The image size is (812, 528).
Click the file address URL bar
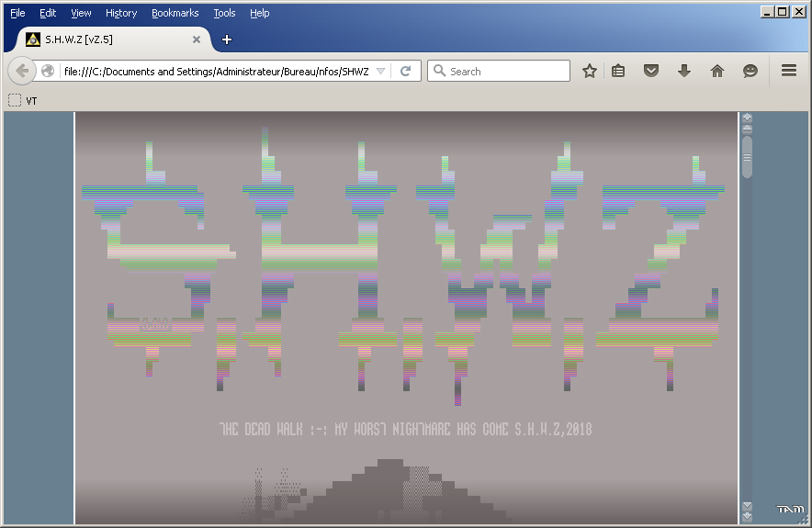click(216, 71)
